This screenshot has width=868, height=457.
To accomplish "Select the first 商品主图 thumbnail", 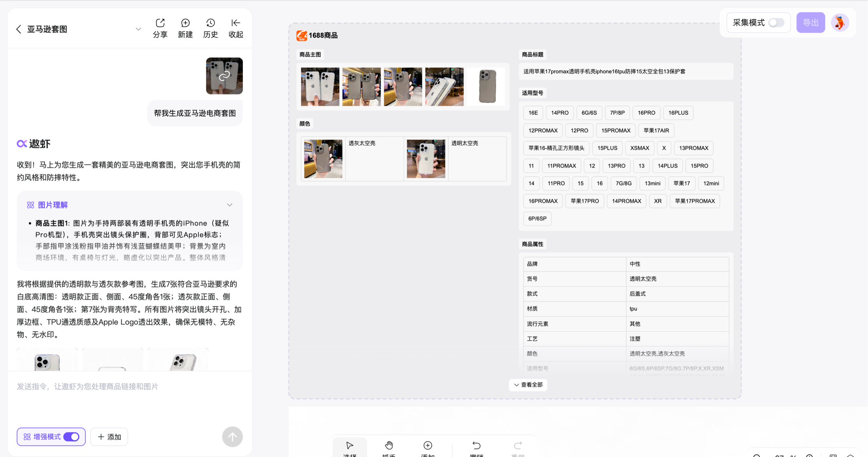I will pos(320,87).
